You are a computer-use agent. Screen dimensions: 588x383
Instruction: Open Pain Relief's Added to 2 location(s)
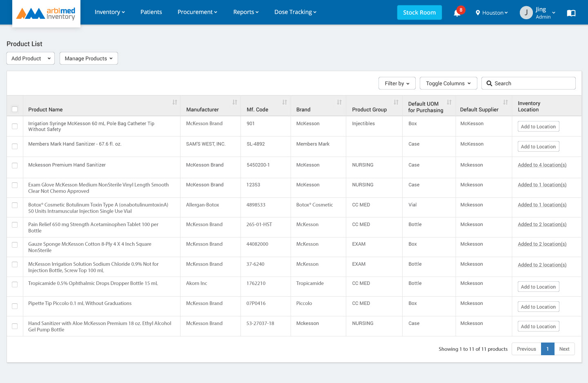542,224
